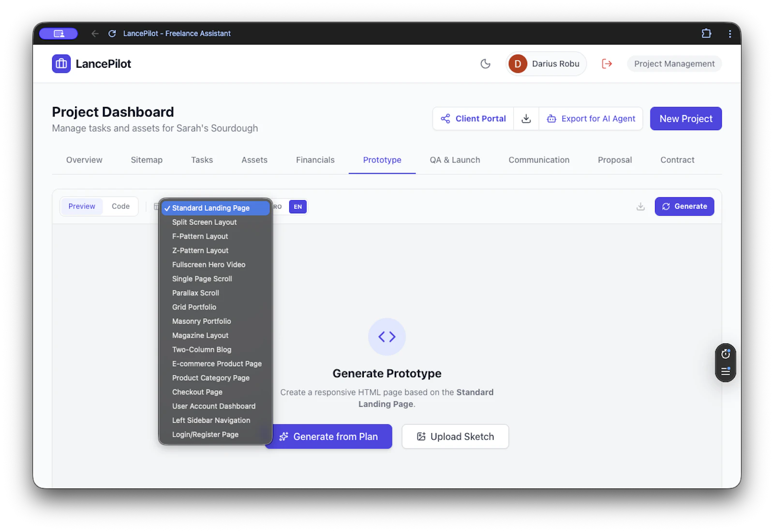Screen dimensions: 774x532
Task: Click the Generate button in toolbar
Action: point(685,207)
